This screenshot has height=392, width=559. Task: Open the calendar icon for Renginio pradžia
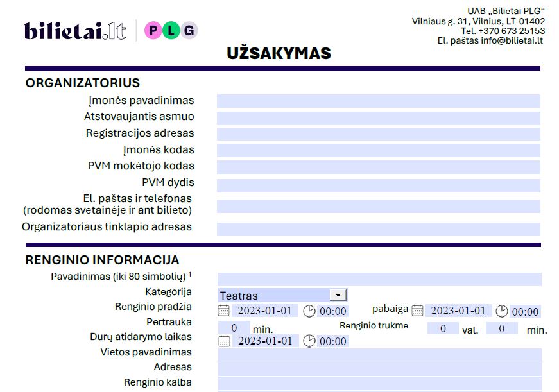coord(223,311)
